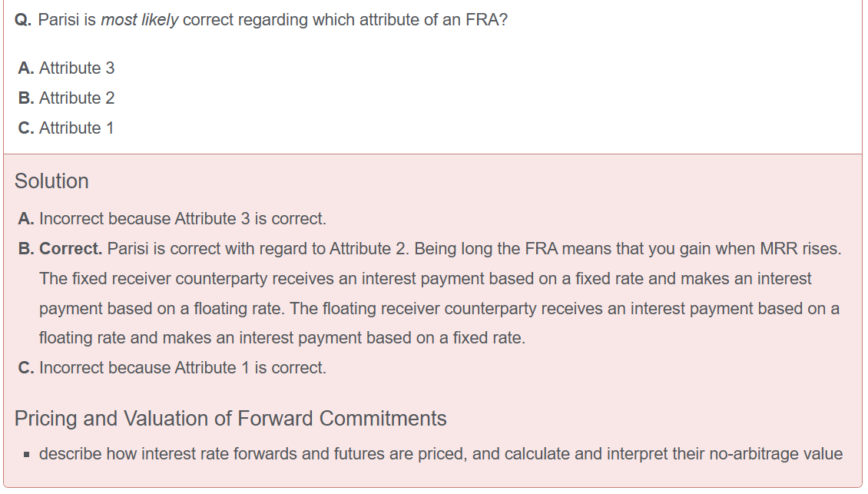This screenshot has height=494, width=868.
Task: Click the italic "most likely" phrase
Action: (x=139, y=20)
